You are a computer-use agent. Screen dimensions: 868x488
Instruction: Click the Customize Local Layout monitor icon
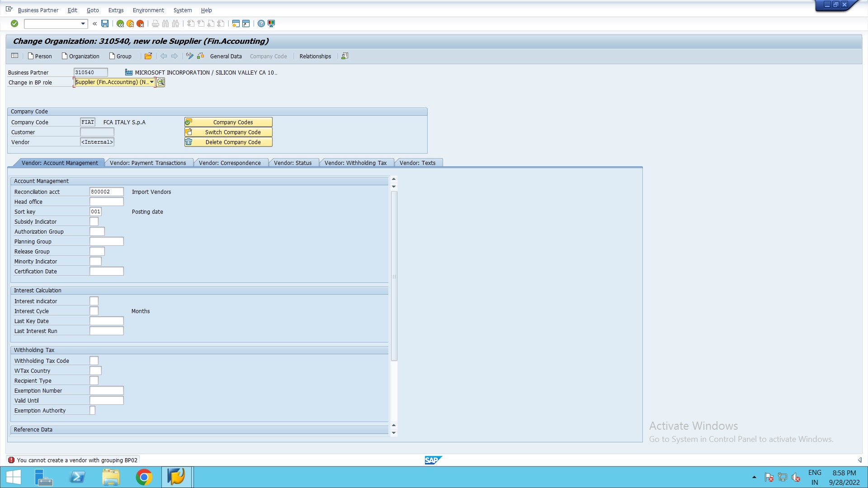point(271,23)
